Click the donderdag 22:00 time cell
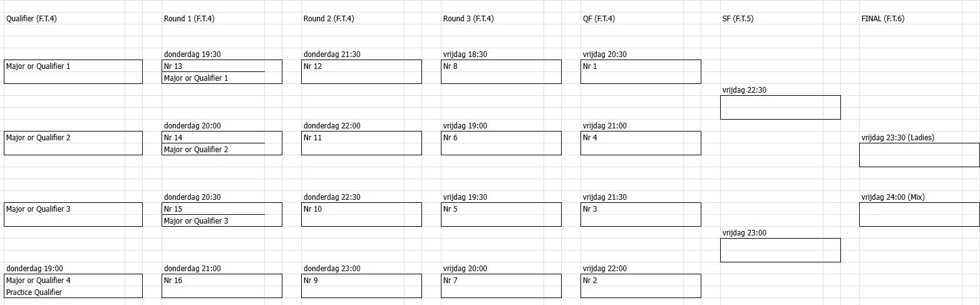 point(332,126)
